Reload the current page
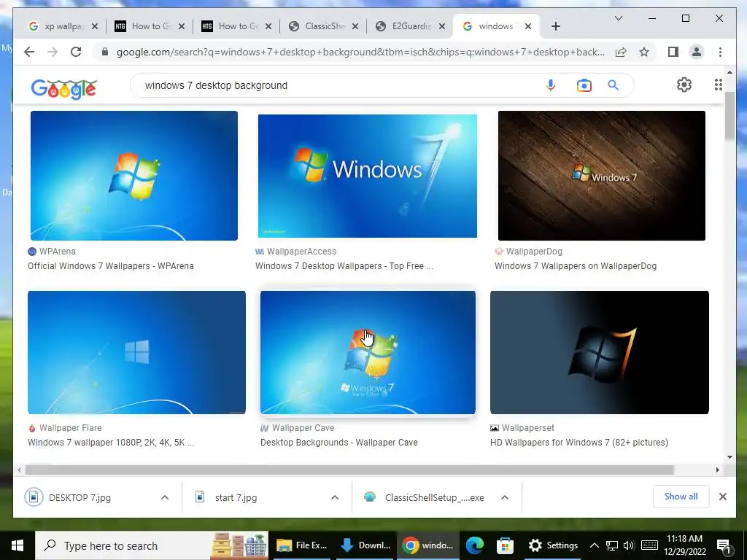This screenshot has height=560, width=747. click(76, 52)
